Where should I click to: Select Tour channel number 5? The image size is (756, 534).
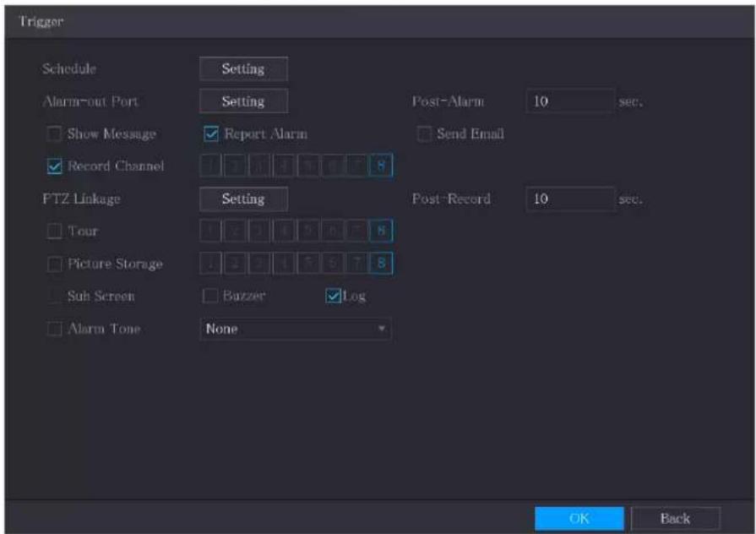[308, 231]
